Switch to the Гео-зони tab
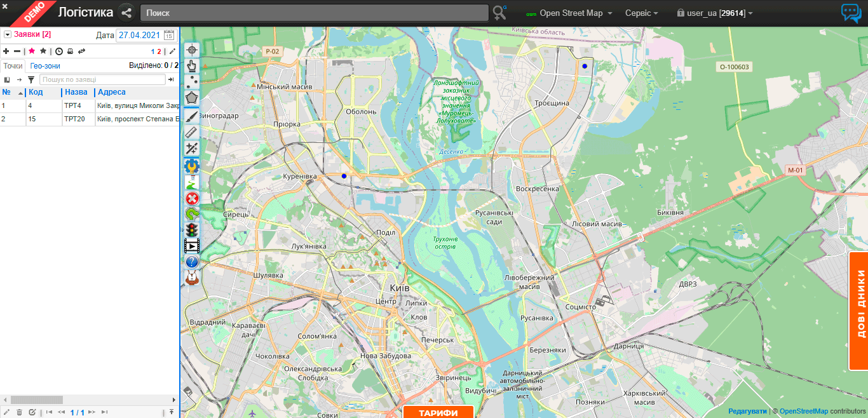 pos(45,65)
